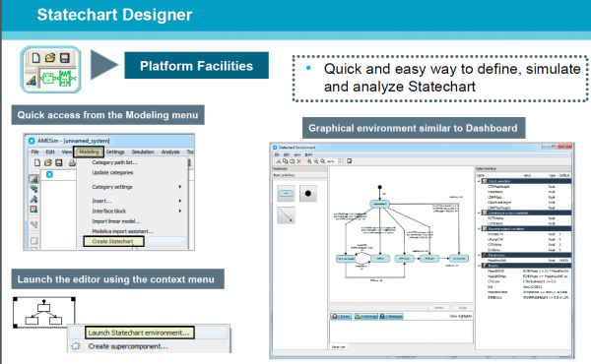Click Clear highlights link
The height and width of the screenshot is (364, 591).
coord(460,316)
